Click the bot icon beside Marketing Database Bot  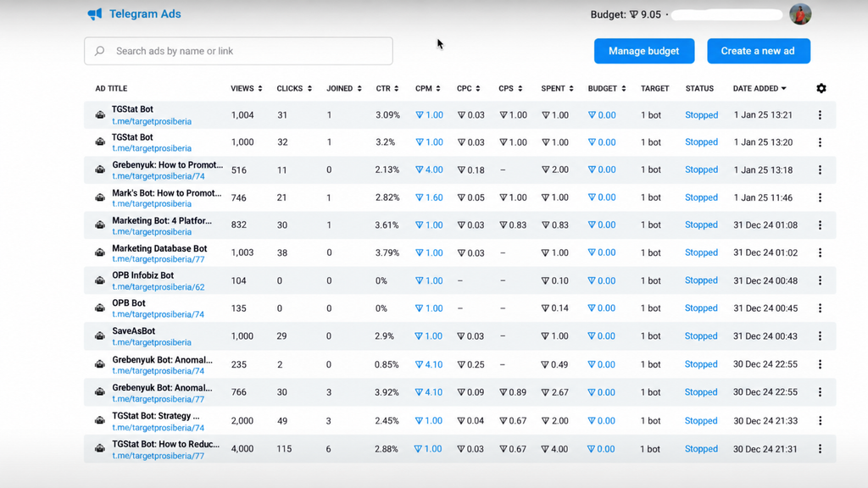point(100,252)
